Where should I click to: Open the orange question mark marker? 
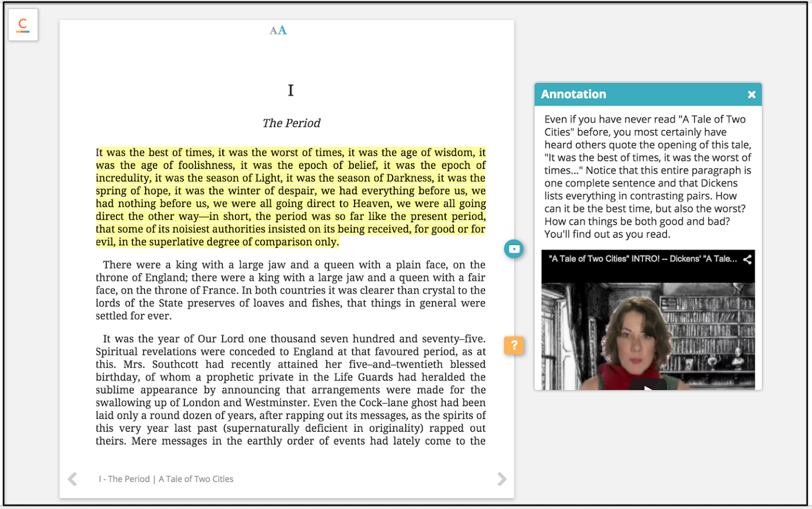[514, 345]
